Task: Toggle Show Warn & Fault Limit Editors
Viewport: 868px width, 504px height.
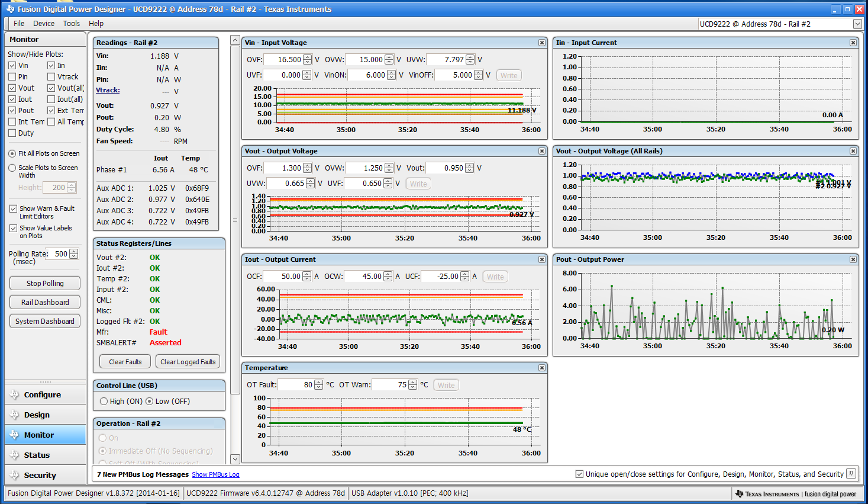Action: (x=13, y=208)
